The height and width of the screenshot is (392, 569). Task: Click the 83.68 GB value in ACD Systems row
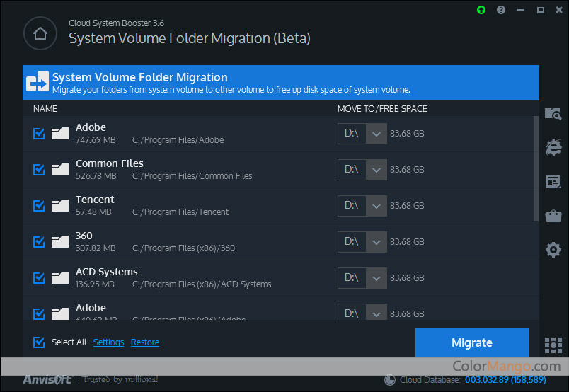point(407,277)
